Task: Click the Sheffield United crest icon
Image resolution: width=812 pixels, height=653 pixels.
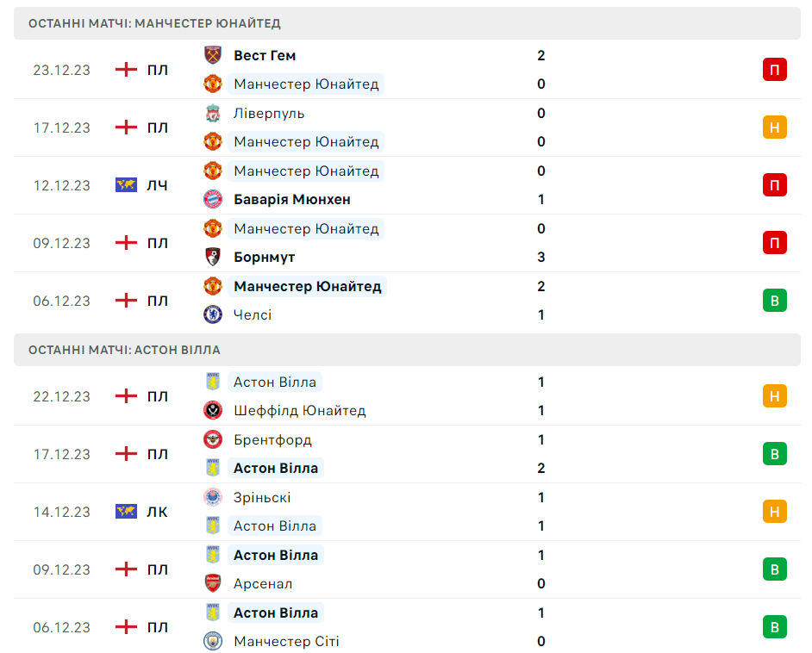Action: coord(213,410)
